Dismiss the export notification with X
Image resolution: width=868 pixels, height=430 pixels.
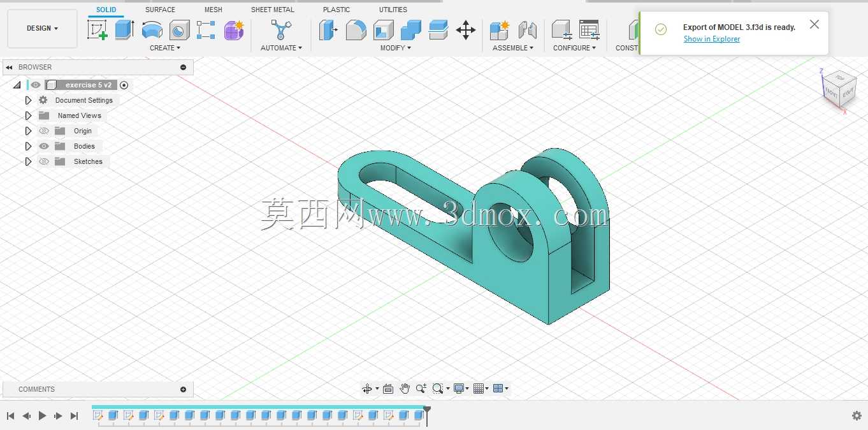coord(814,24)
